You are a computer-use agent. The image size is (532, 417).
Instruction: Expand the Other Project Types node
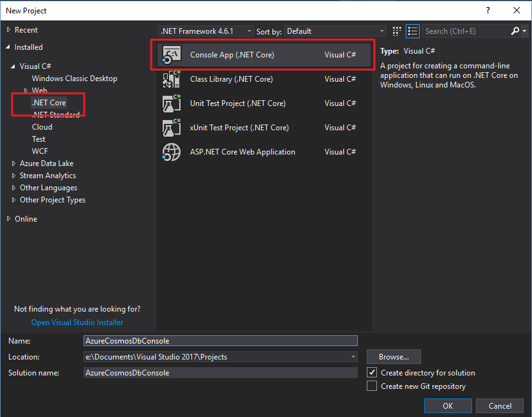pyautogui.click(x=13, y=200)
